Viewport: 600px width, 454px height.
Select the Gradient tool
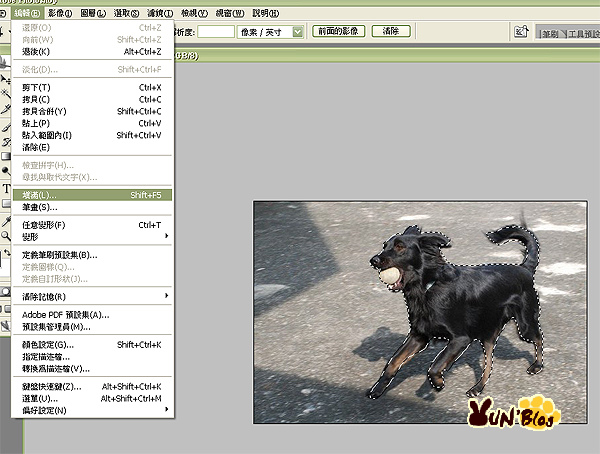tap(5, 156)
